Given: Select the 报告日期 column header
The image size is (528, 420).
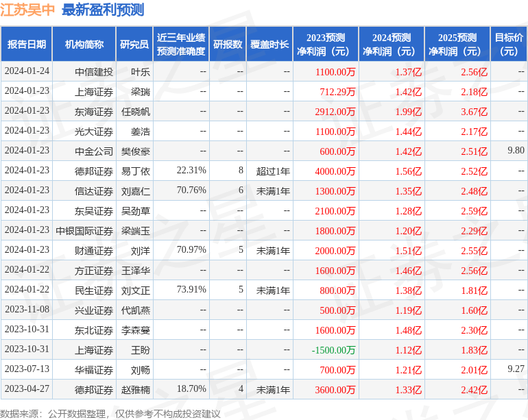Looking at the screenshot, I should tap(27, 45).
